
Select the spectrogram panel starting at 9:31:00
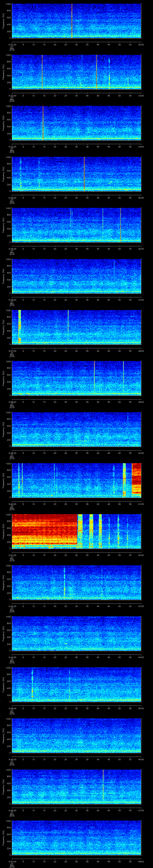coord(76,21)
